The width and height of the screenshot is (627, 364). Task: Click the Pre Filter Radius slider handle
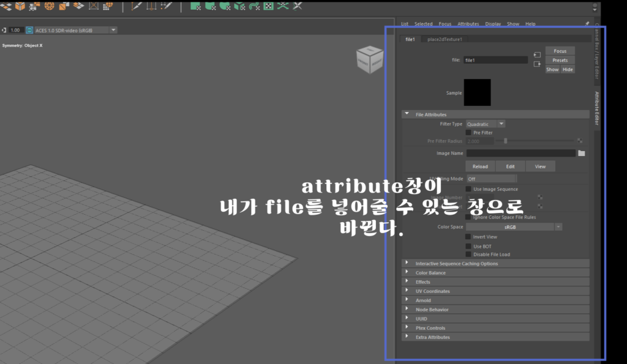click(505, 141)
